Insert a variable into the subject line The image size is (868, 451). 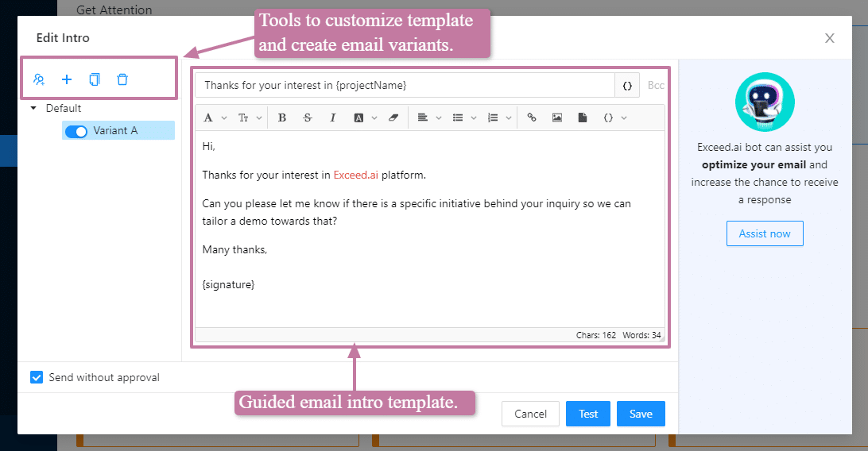627,86
